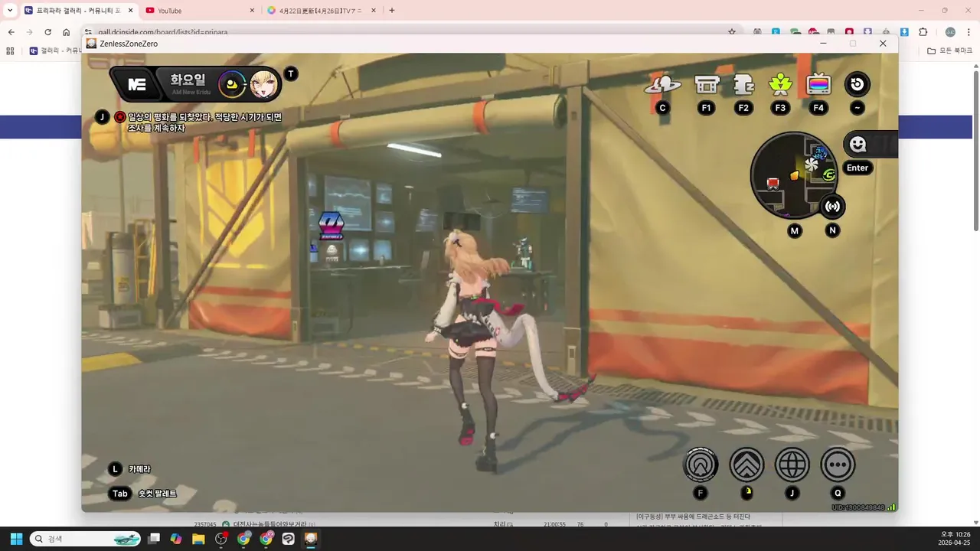Maximize the ZenlessZoneZero window
980x551 pixels.
pos(853,44)
